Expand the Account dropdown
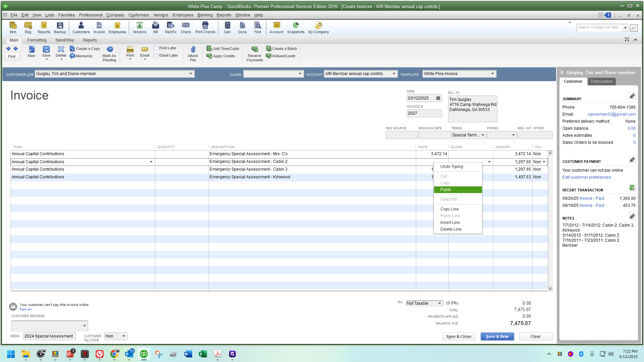This screenshot has height=362, width=644. (394, 74)
